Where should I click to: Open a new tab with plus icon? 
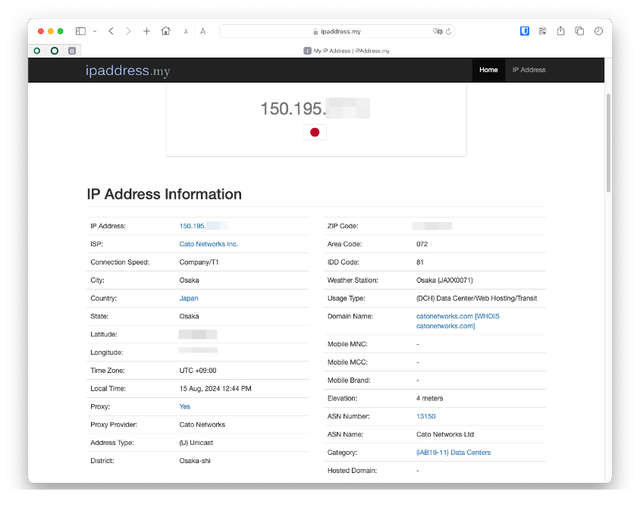(147, 31)
